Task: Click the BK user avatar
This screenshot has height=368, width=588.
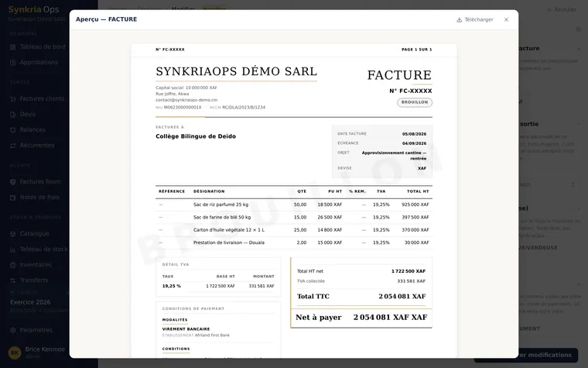Action: point(15,353)
